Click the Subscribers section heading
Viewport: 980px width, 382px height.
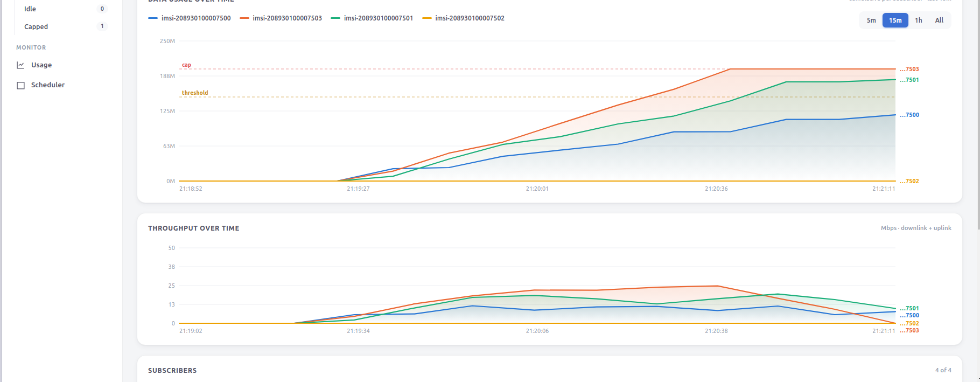click(172, 371)
